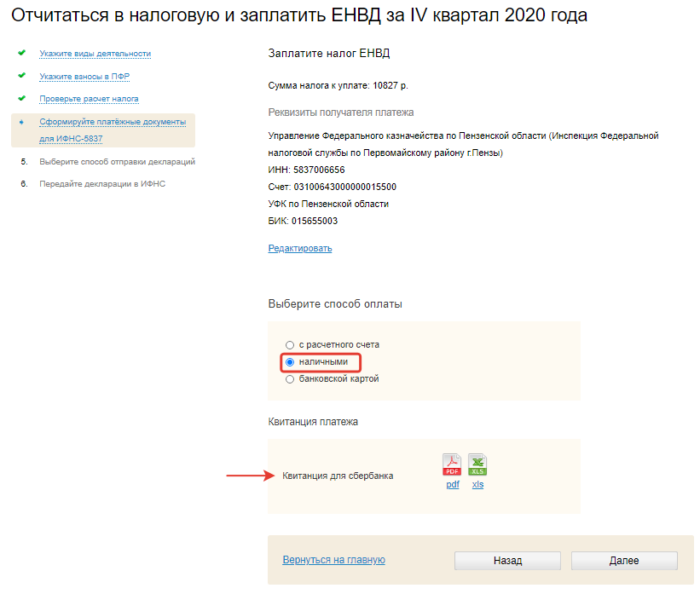Open step 'Проверьте расчет налога'
This screenshot has width=700, height=594.
coord(89,99)
